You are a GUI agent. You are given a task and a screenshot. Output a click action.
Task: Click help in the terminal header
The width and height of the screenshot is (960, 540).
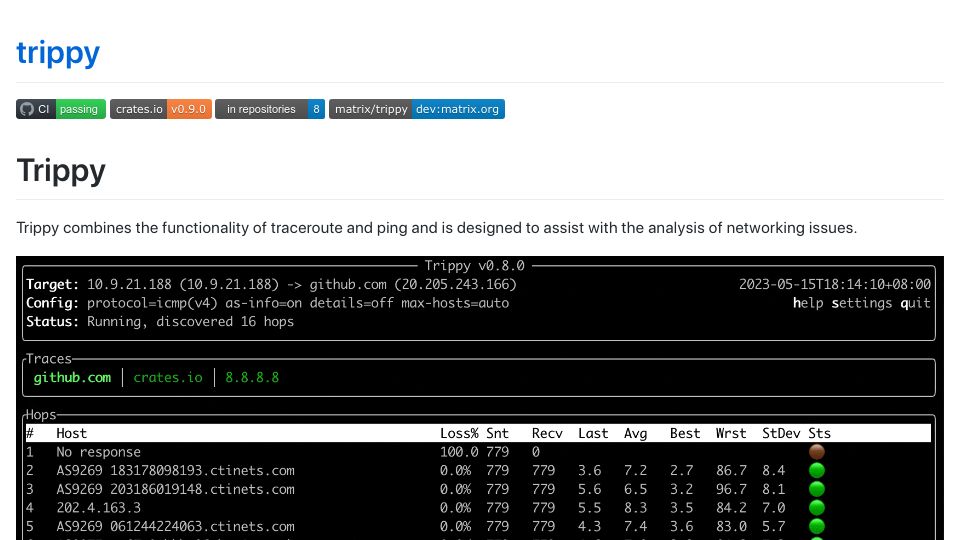coord(808,303)
